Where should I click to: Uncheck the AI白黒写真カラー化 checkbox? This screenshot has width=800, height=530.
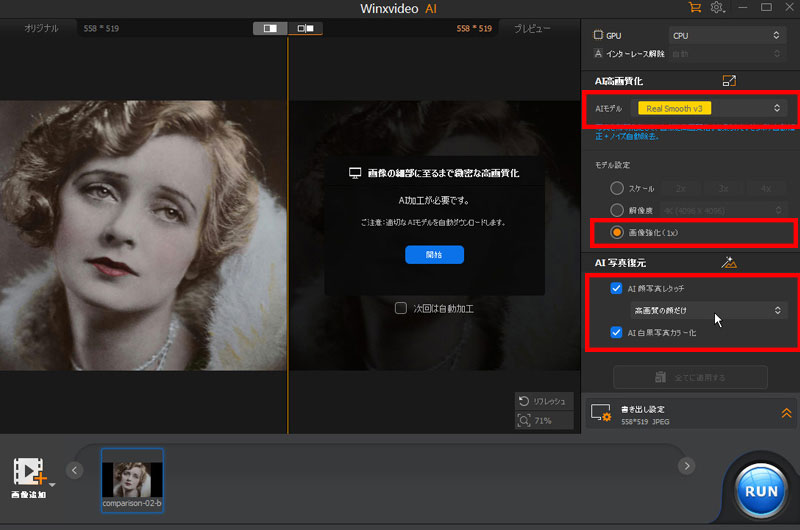616,332
